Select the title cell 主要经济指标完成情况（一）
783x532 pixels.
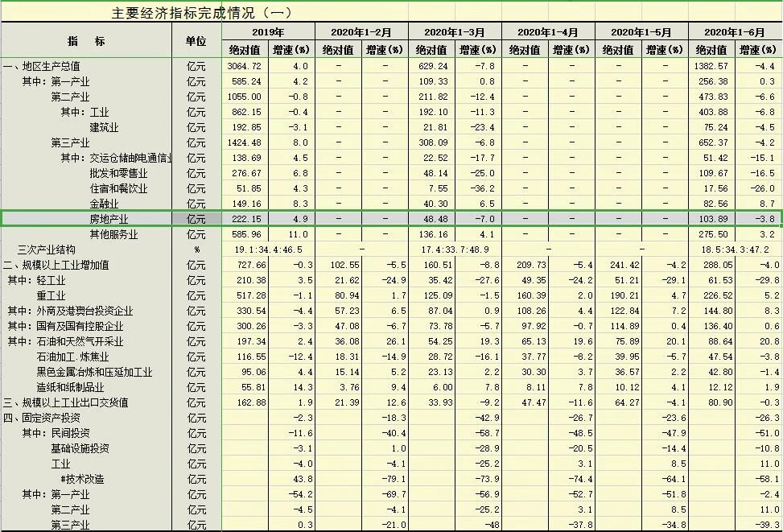coord(201,13)
